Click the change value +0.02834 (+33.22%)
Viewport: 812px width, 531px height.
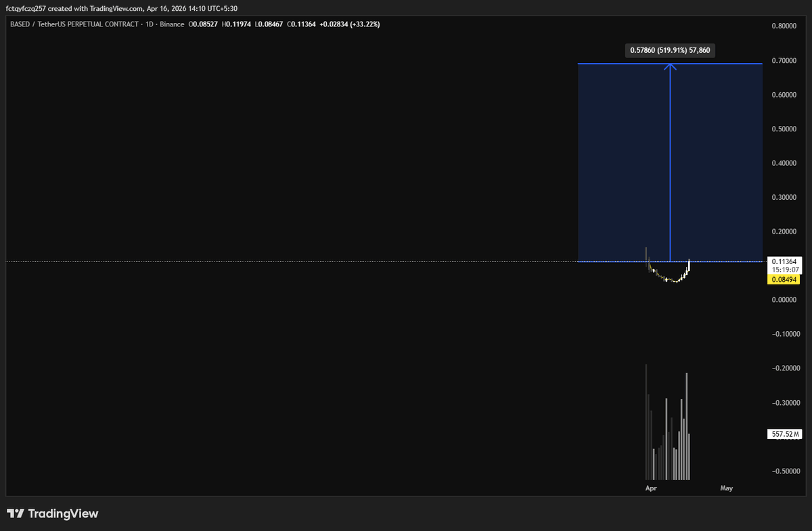point(349,24)
